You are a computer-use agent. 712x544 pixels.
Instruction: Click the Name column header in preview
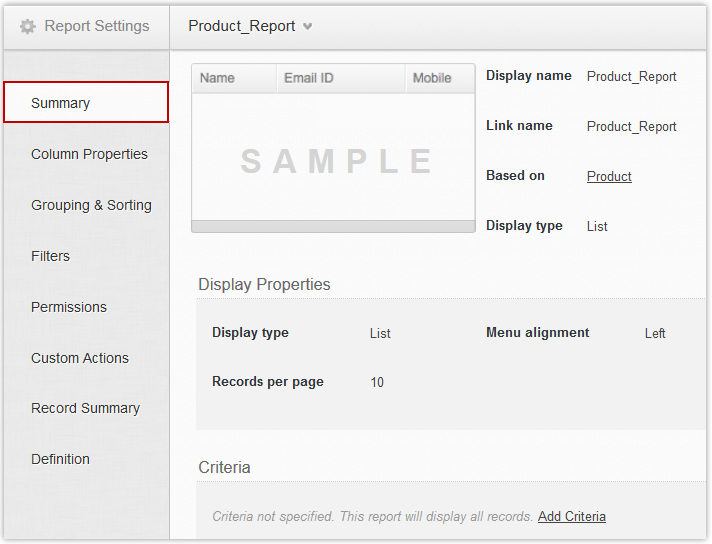pos(217,78)
